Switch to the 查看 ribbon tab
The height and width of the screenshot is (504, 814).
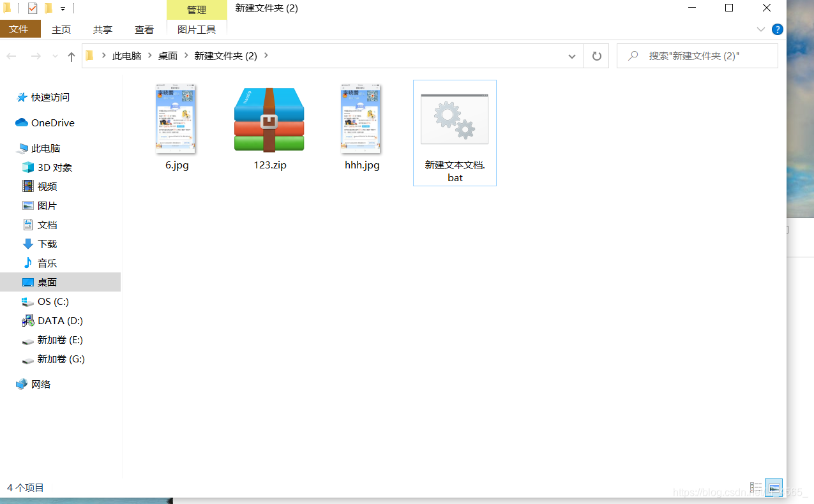(144, 29)
